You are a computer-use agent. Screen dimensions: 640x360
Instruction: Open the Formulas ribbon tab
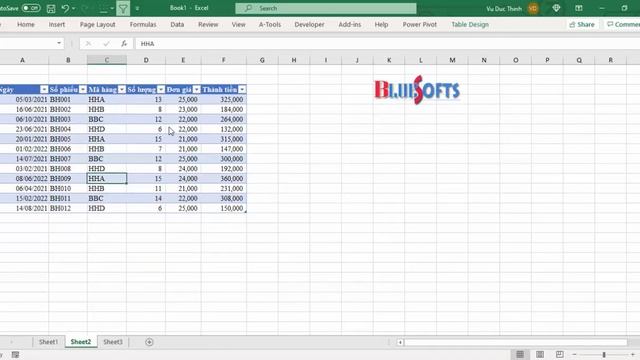tap(143, 24)
